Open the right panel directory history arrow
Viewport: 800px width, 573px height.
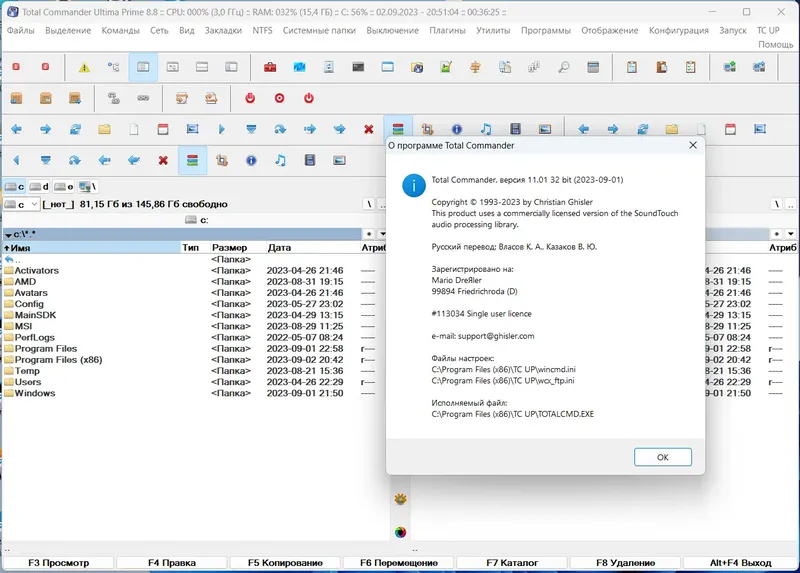pos(790,234)
